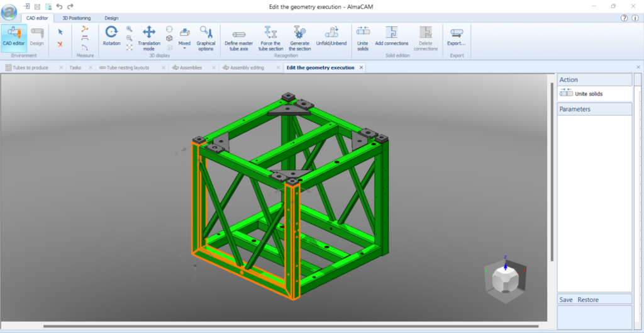This screenshot has height=333, width=644.
Task: Click Define master tube axis
Action: coord(238,40)
